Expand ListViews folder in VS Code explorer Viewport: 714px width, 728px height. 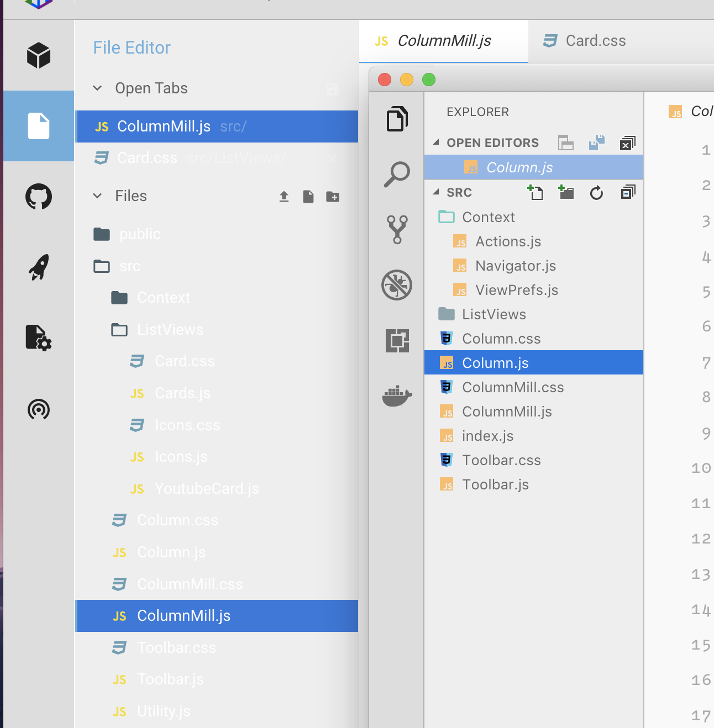pyautogui.click(x=534, y=314)
